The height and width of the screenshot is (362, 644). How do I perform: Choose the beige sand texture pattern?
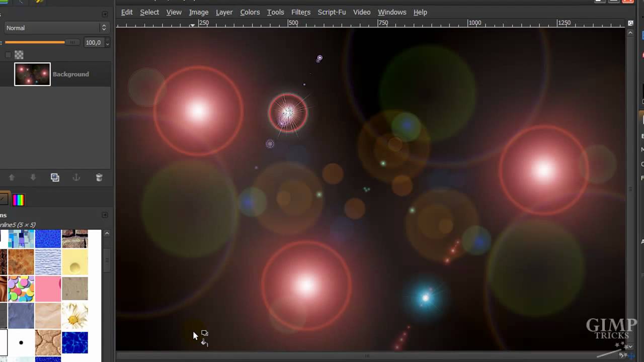(75, 289)
